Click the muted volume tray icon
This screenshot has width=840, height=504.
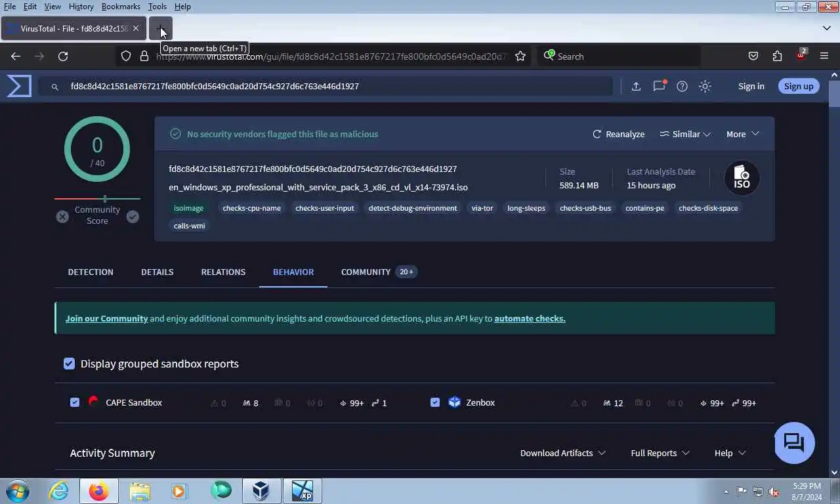(x=774, y=492)
